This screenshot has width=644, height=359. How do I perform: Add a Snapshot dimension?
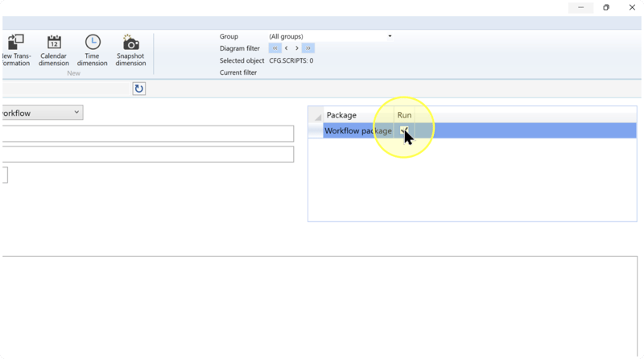(x=130, y=50)
